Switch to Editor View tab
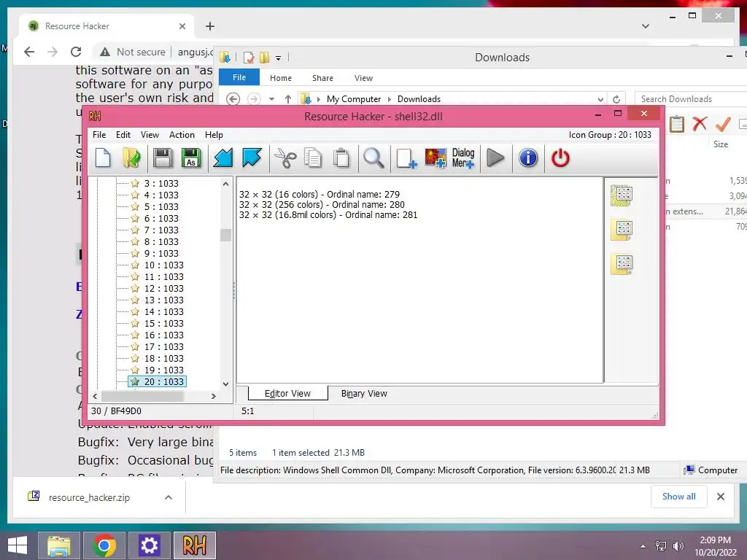This screenshot has width=747, height=560. [287, 393]
